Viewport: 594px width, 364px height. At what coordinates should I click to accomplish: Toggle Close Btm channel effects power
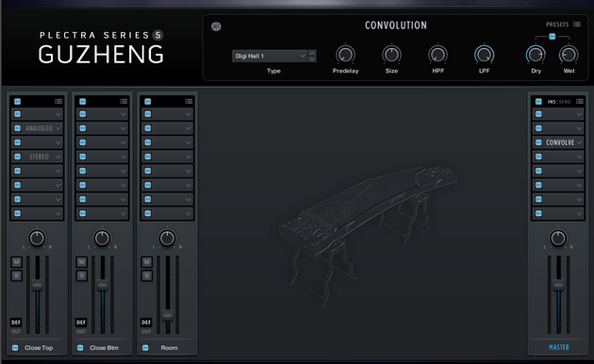pos(83,101)
